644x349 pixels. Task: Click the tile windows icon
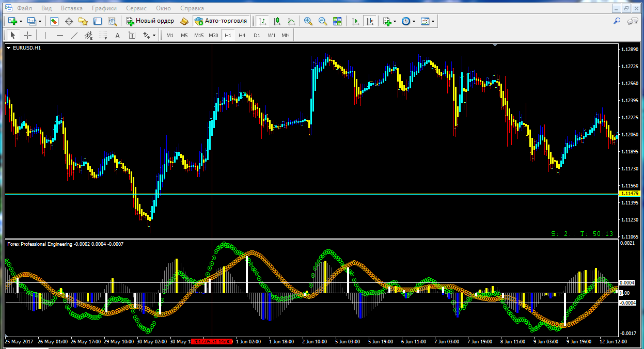coord(337,21)
